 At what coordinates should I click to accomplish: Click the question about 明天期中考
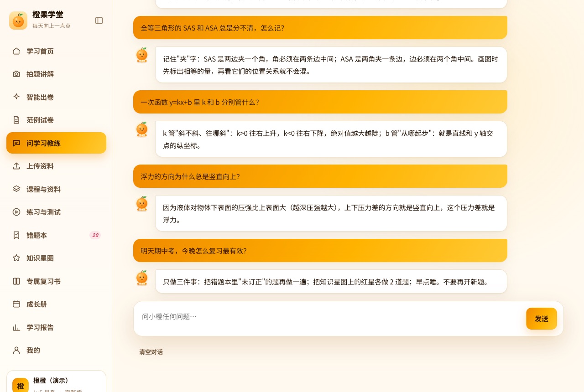320,251
